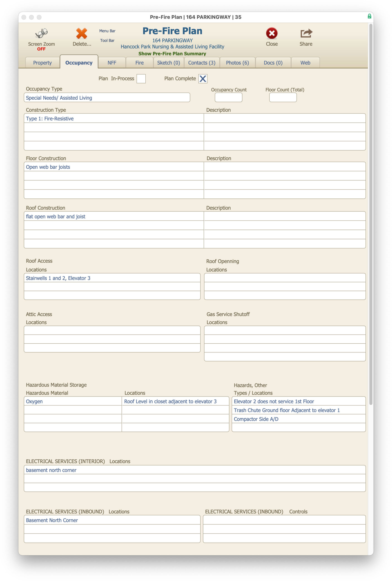Open the NFF tab
The width and height of the screenshot is (392, 581).
coord(112,63)
